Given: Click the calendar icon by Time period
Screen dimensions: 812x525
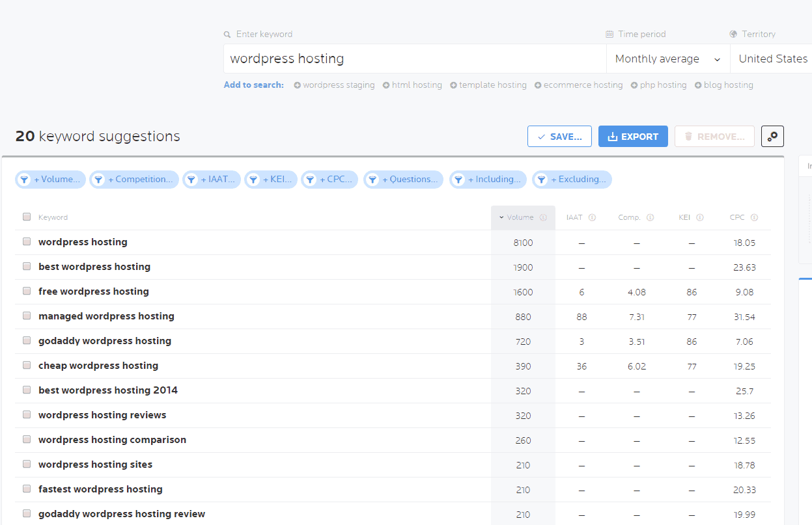Looking at the screenshot, I should click(x=609, y=34).
